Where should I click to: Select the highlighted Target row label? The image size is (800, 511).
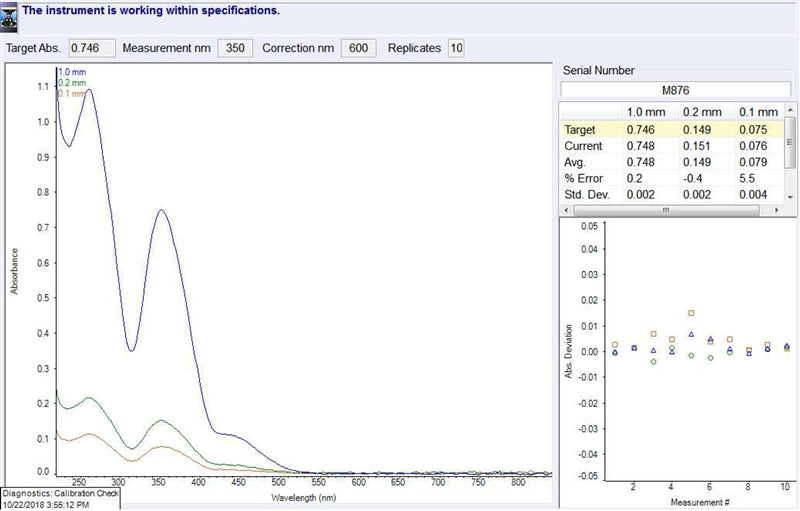(580, 130)
